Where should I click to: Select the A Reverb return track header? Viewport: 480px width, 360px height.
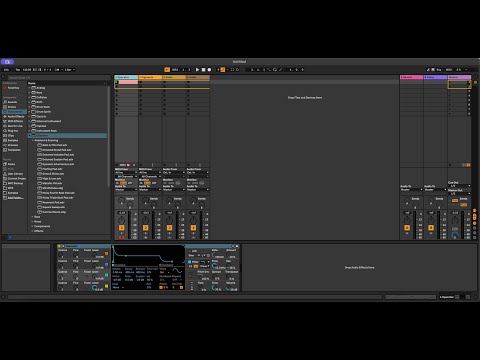point(411,77)
